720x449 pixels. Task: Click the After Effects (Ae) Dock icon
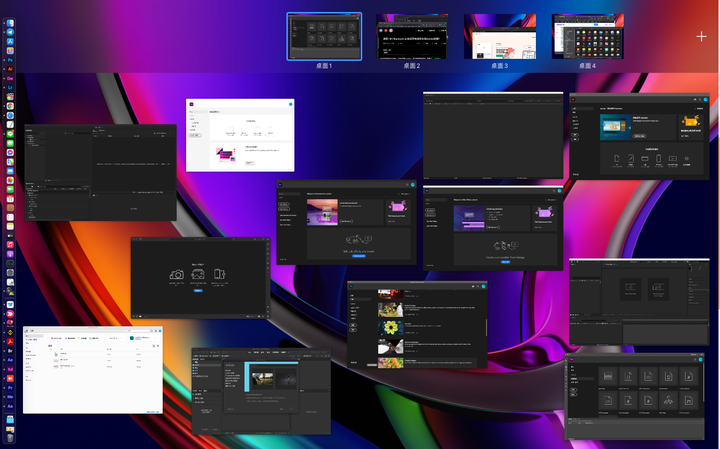point(10,360)
